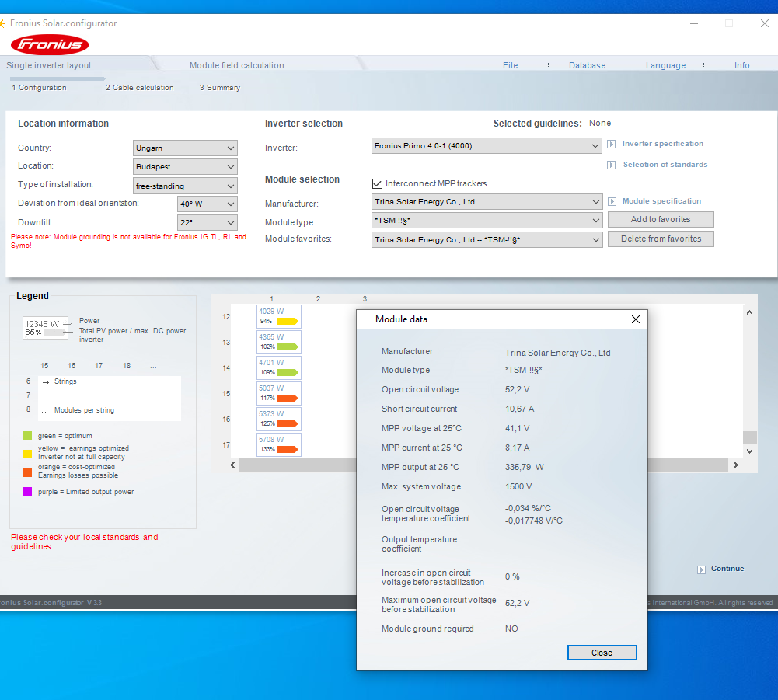Go to the 2 Cable calculation step

pyautogui.click(x=140, y=88)
